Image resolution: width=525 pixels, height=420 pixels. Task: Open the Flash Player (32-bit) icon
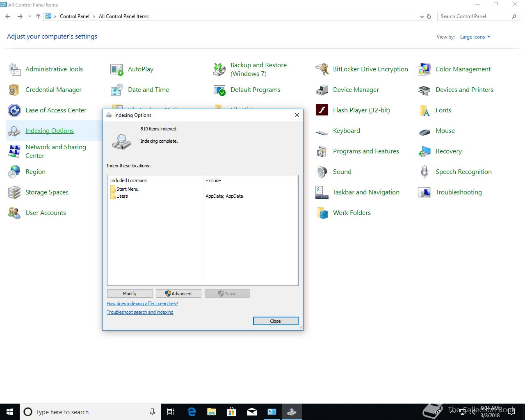(x=322, y=110)
